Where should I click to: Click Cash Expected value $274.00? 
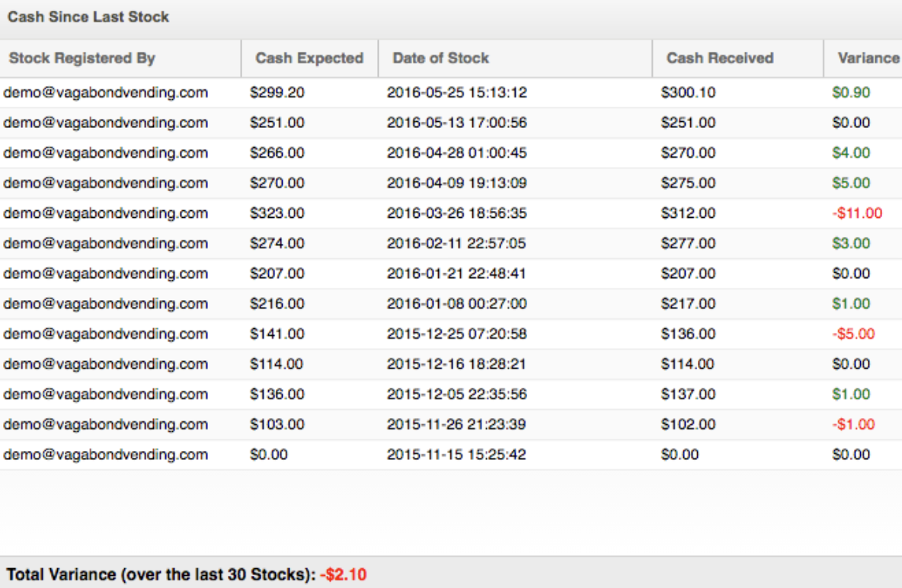click(x=277, y=244)
